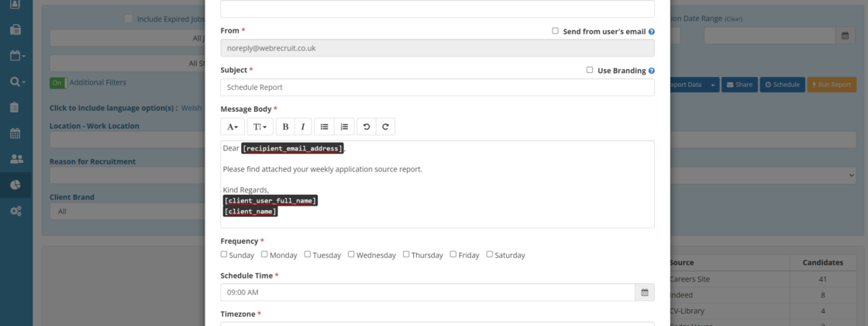This screenshot has height=326, width=868.
Task: Toggle the Additional Filters On switch
Action: [x=57, y=83]
